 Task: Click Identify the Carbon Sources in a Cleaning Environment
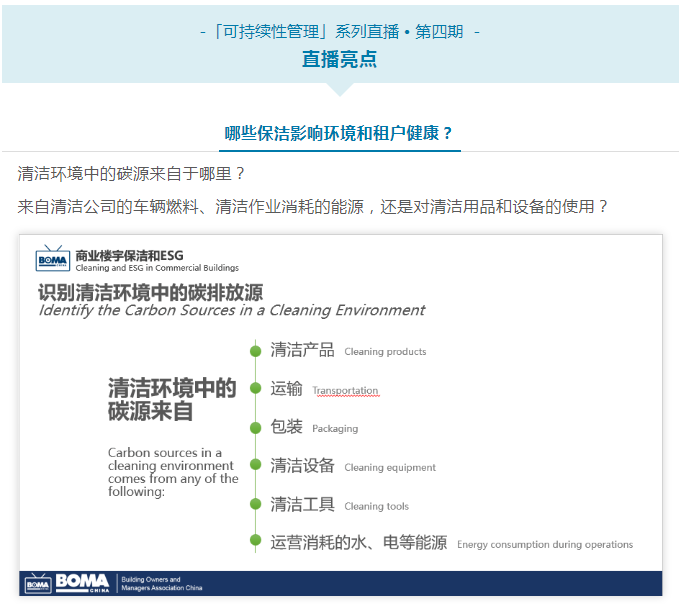232,310
